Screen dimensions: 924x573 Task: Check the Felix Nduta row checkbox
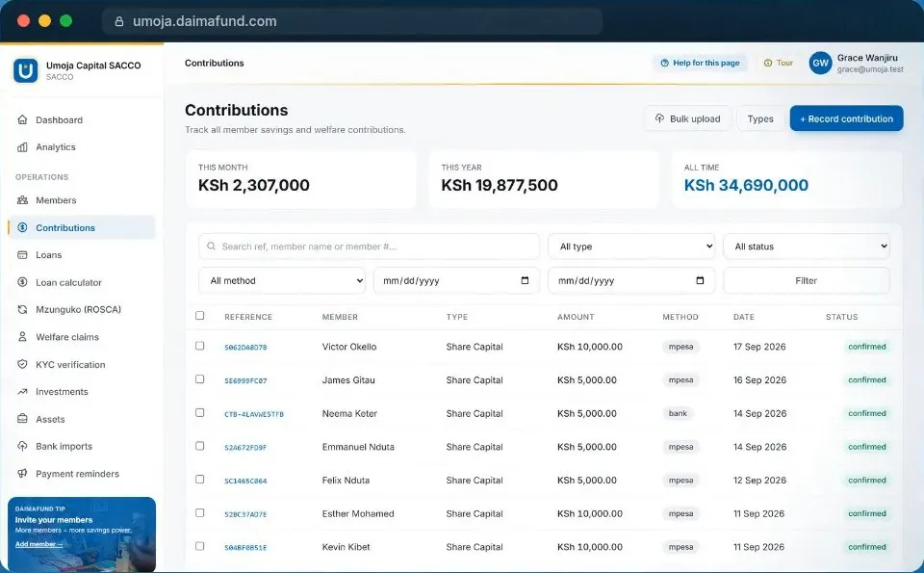200,480
